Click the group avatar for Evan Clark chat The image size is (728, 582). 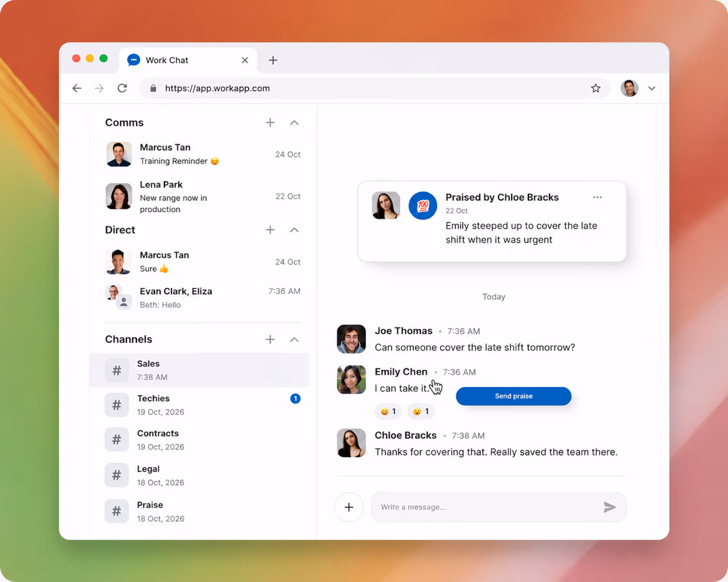[x=118, y=297]
